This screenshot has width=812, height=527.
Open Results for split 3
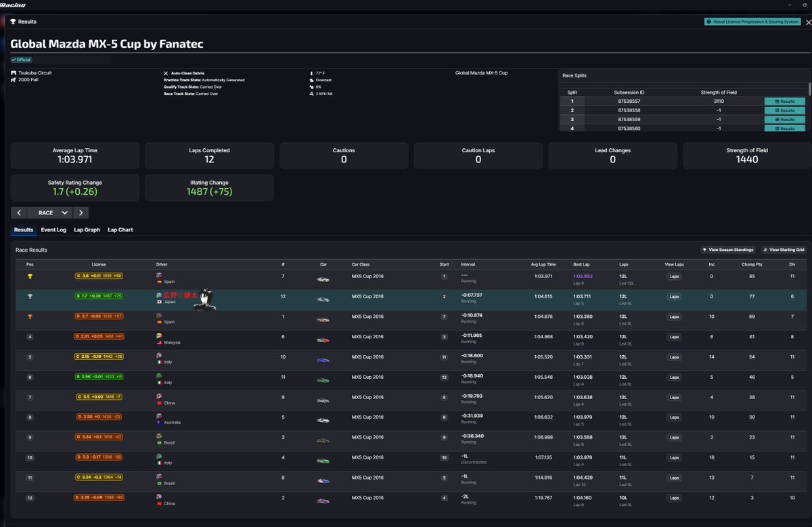pos(784,119)
